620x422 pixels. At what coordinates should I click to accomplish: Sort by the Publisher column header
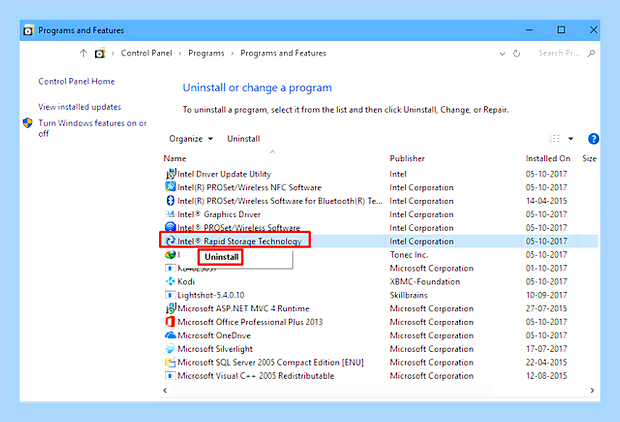pos(407,158)
